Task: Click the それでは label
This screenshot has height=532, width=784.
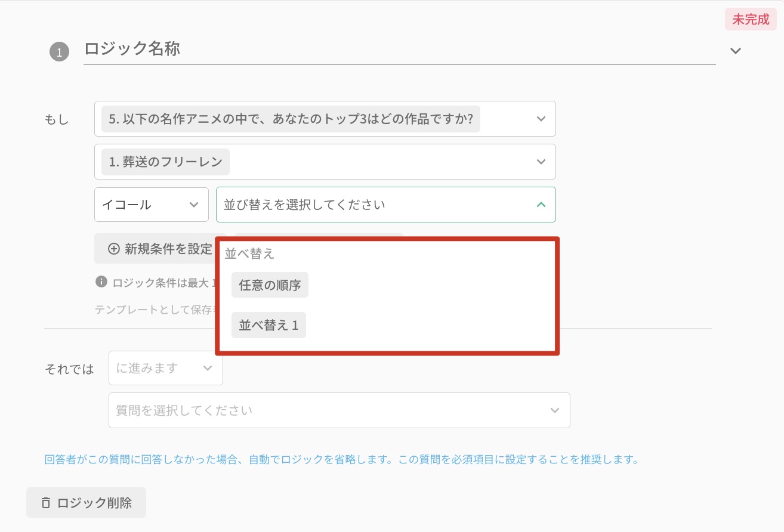Action: coord(69,369)
